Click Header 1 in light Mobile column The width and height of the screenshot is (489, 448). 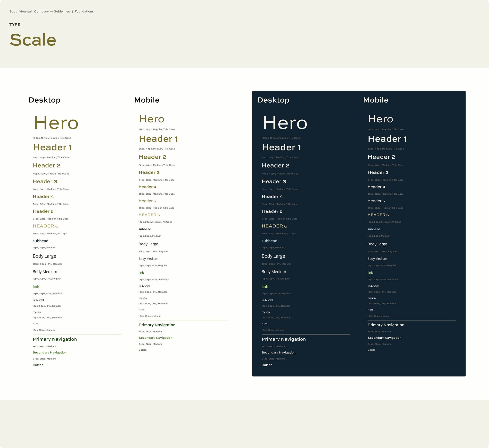158,139
